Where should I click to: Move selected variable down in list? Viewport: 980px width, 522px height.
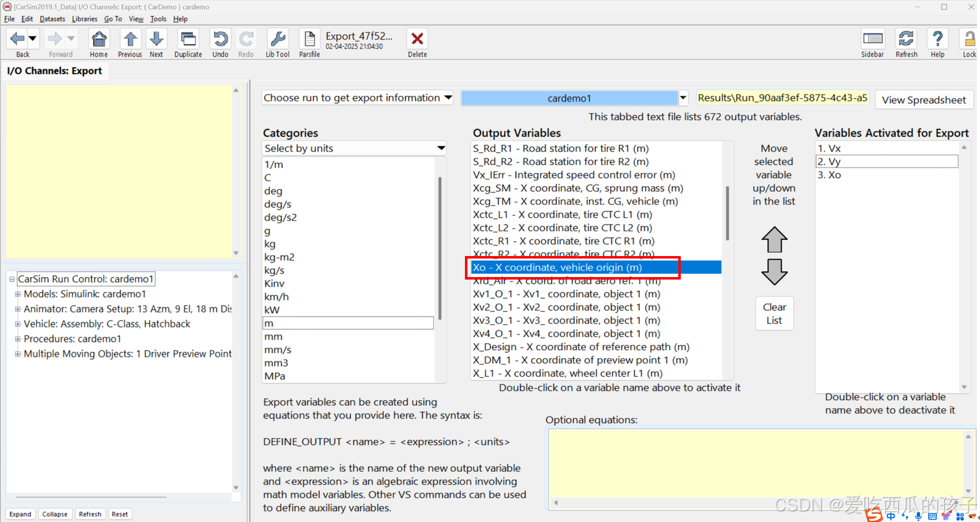click(x=774, y=272)
